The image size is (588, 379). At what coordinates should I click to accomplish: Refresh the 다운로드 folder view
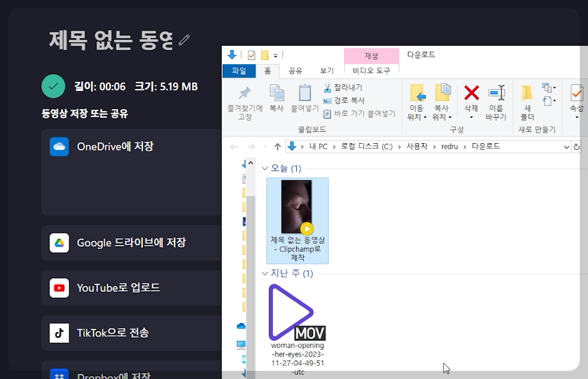click(x=577, y=146)
